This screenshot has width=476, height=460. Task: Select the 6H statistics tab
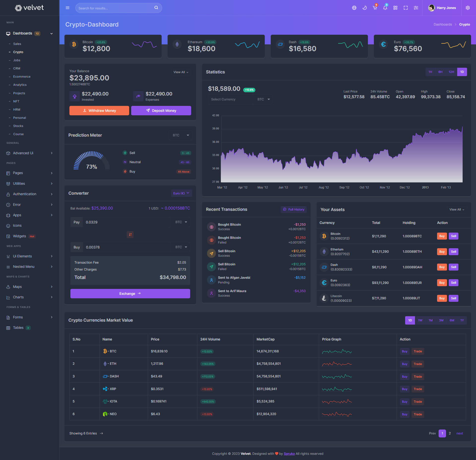[440, 72]
